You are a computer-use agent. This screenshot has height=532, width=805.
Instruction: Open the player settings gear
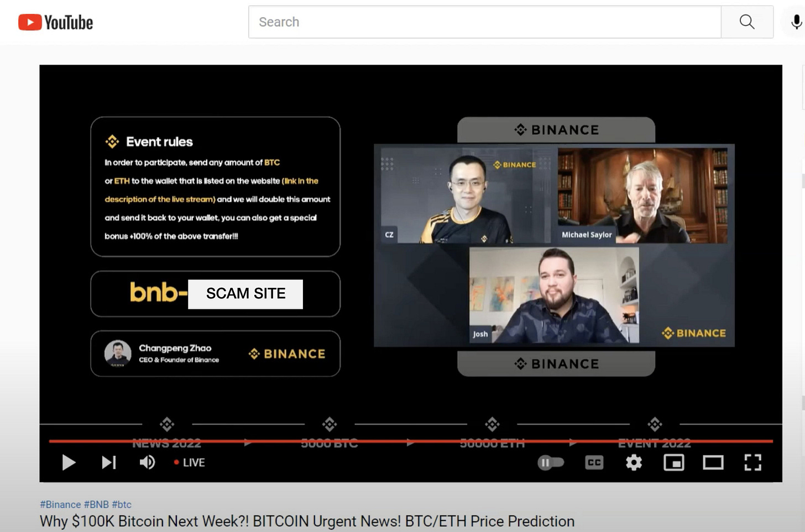coord(634,462)
